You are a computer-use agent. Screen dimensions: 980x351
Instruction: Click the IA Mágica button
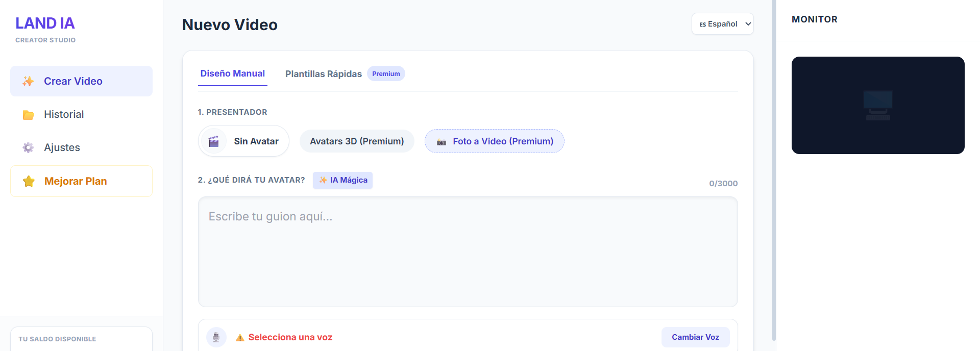(x=342, y=180)
